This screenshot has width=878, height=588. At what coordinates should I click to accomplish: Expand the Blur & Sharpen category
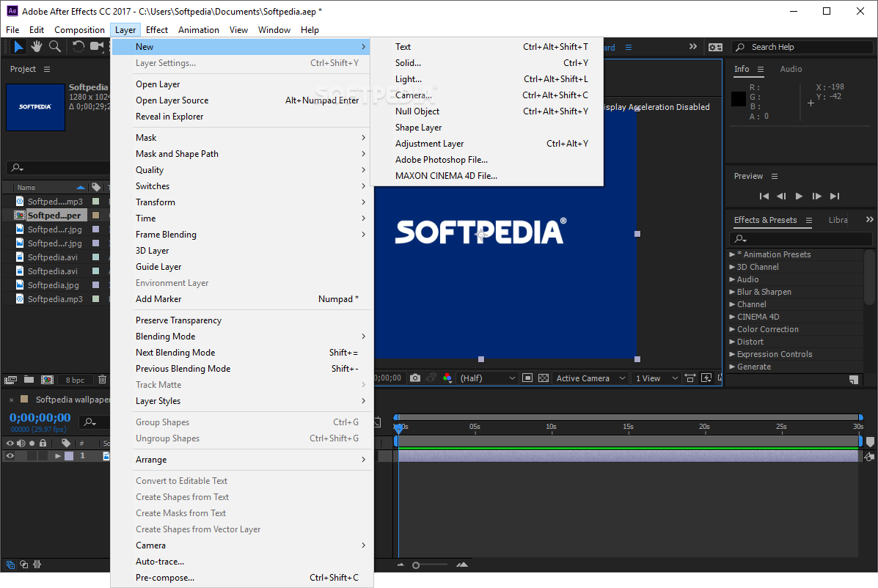(733, 292)
